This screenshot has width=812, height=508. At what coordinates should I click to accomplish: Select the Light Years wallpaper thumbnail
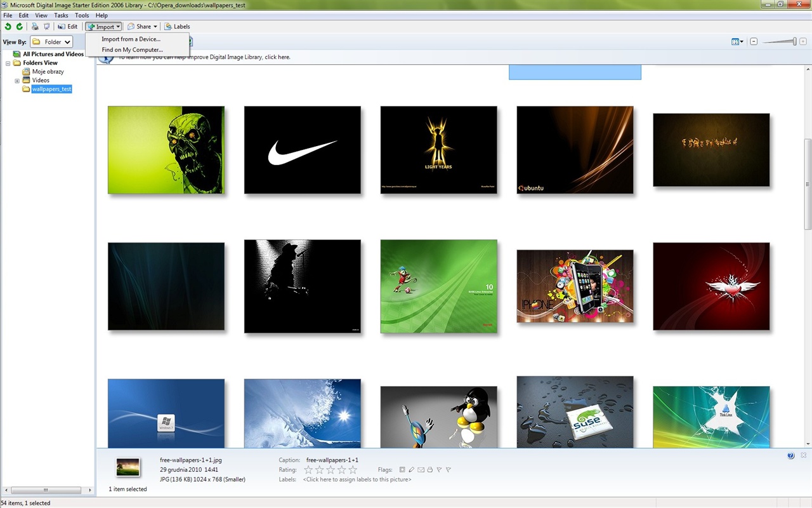tap(439, 150)
